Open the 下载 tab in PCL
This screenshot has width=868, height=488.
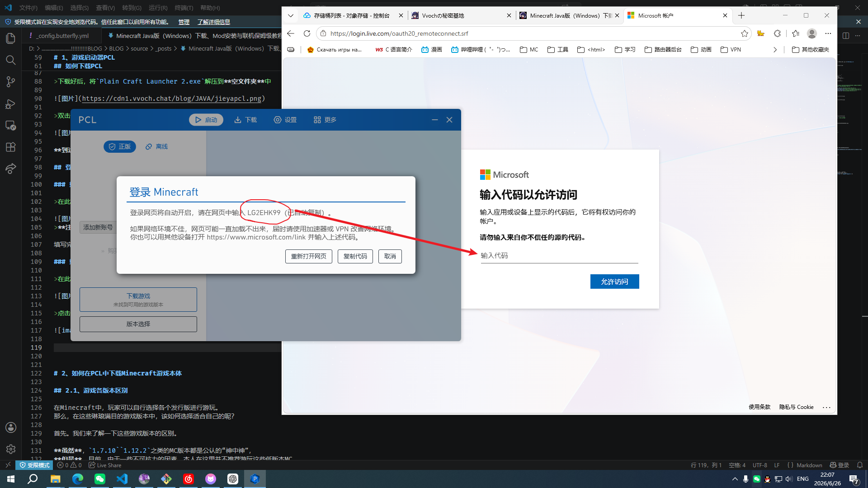245,120
